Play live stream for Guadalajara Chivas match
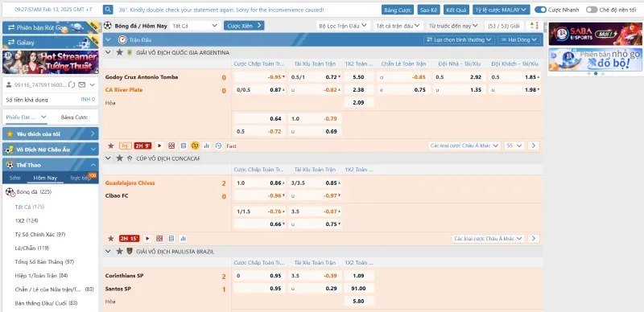The width and height of the screenshot is (644, 312). (x=147, y=239)
